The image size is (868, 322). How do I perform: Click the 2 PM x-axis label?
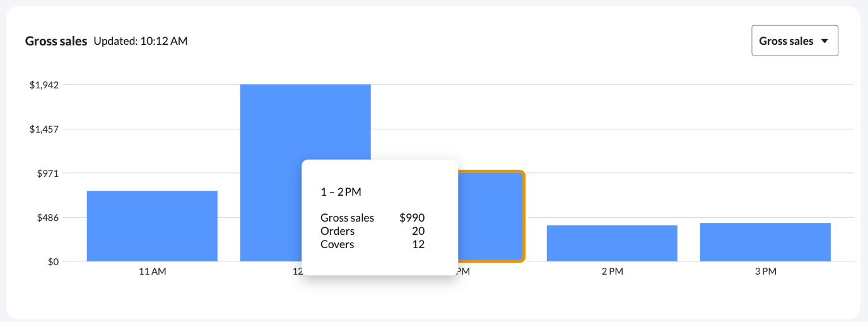(612, 271)
